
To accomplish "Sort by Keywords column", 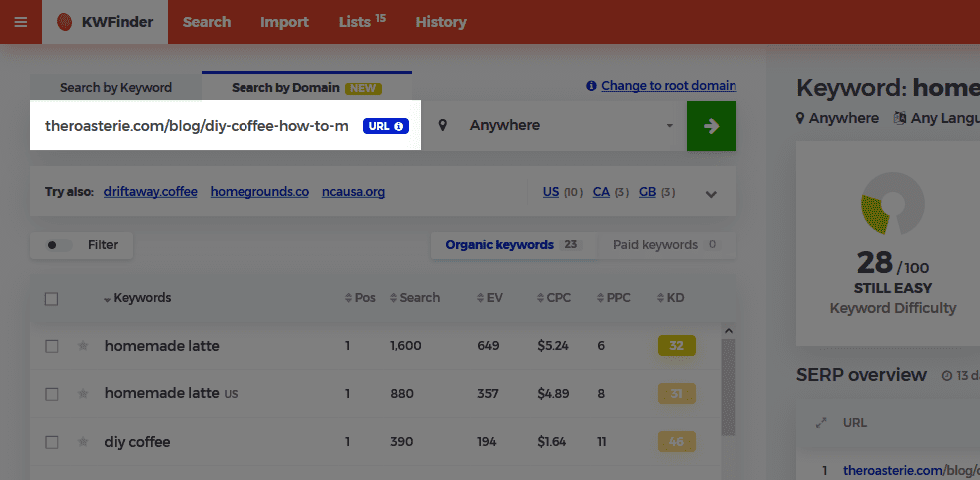I will tap(138, 298).
